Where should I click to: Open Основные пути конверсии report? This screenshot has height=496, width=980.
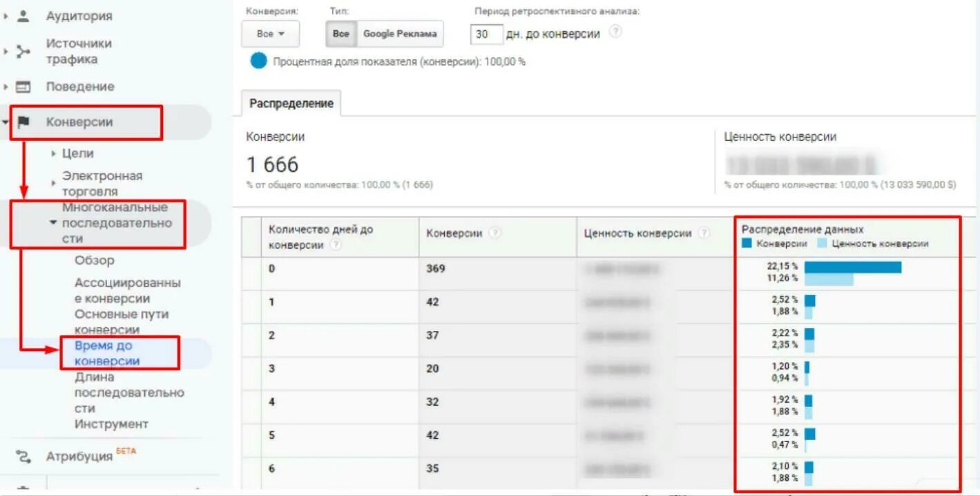pyautogui.click(x=122, y=322)
